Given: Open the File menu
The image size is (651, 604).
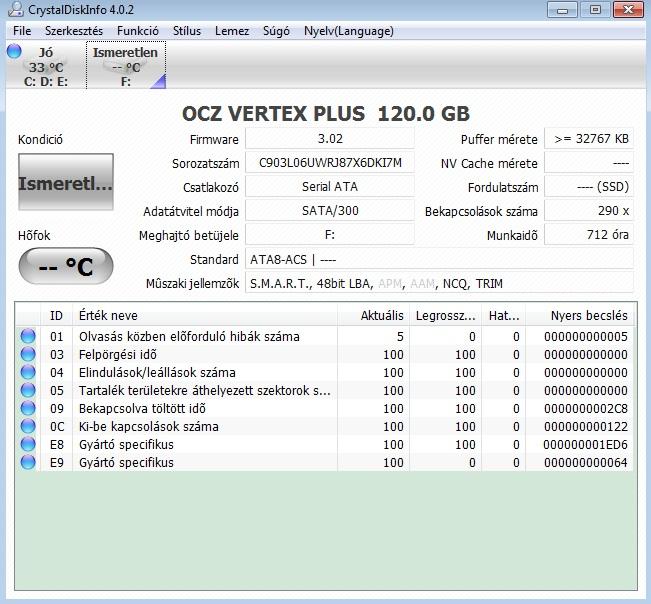Looking at the screenshot, I should click(x=22, y=31).
